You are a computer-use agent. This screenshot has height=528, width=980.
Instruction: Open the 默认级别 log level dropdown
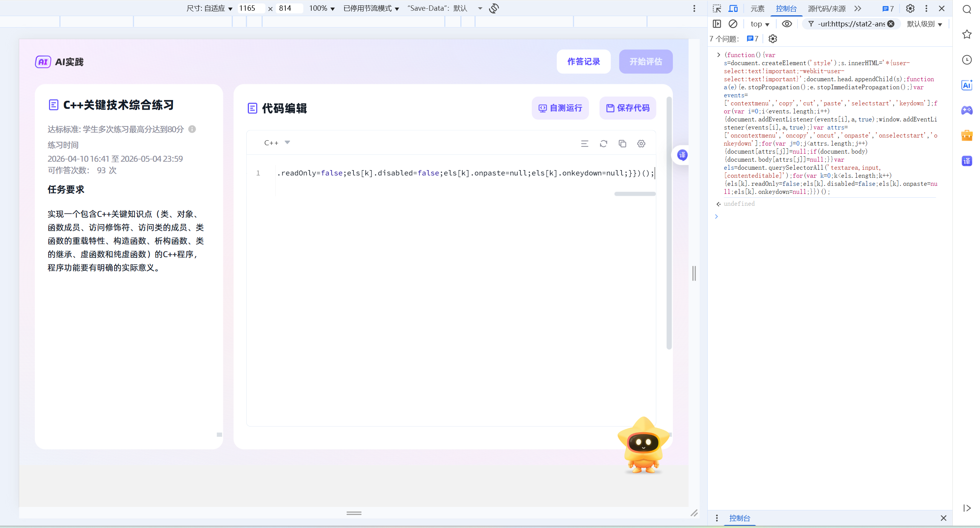click(x=924, y=24)
